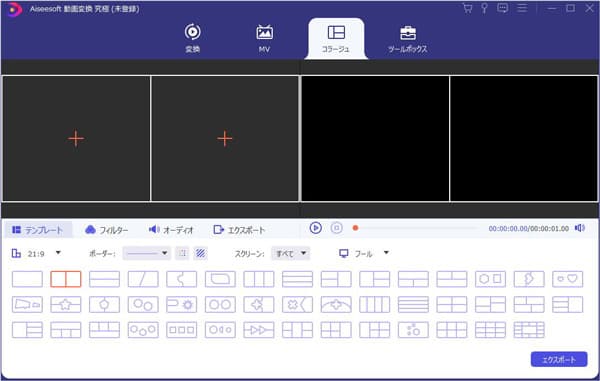This screenshot has height=381, width=600.
Task: Open the hamburger menu icon
Action: point(522,8)
